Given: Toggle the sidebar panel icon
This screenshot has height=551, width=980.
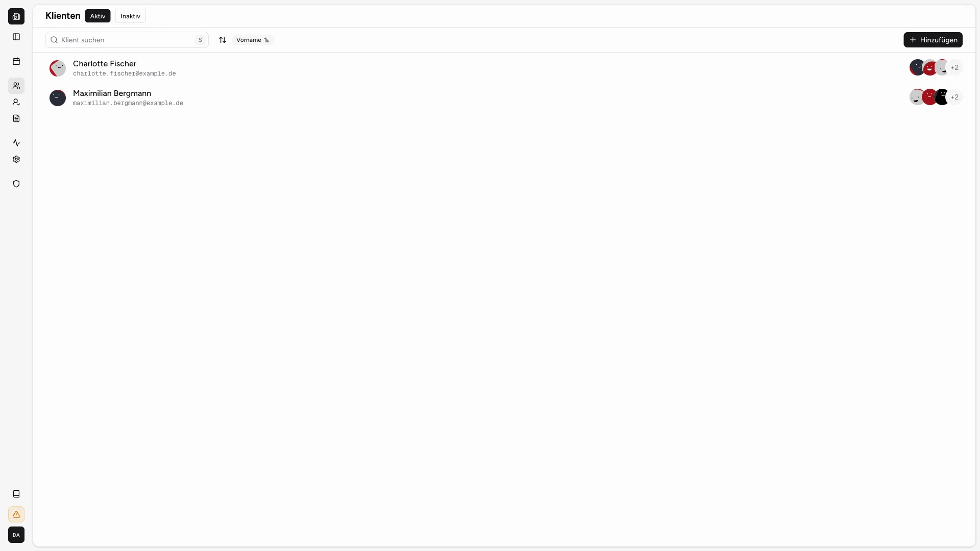Looking at the screenshot, I should 16,37.
